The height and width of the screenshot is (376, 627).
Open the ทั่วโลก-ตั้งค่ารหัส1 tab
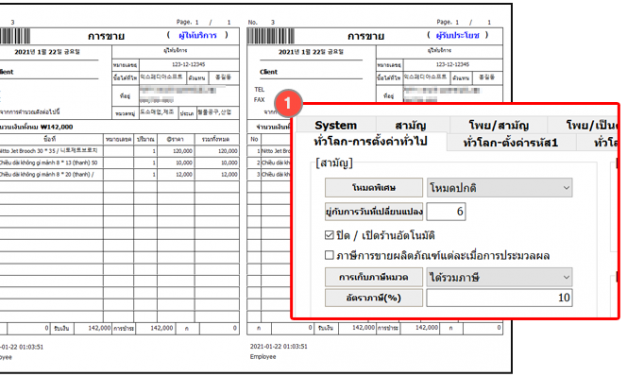(511, 142)
